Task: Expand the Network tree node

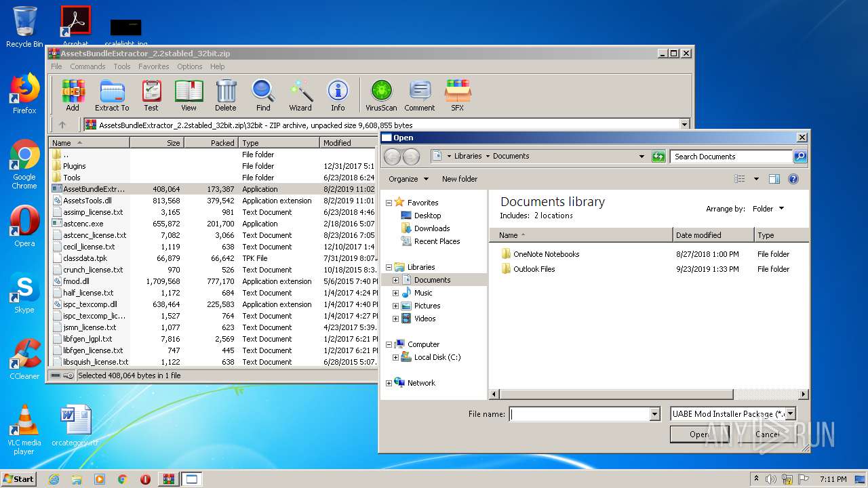Action: [389, 383]
